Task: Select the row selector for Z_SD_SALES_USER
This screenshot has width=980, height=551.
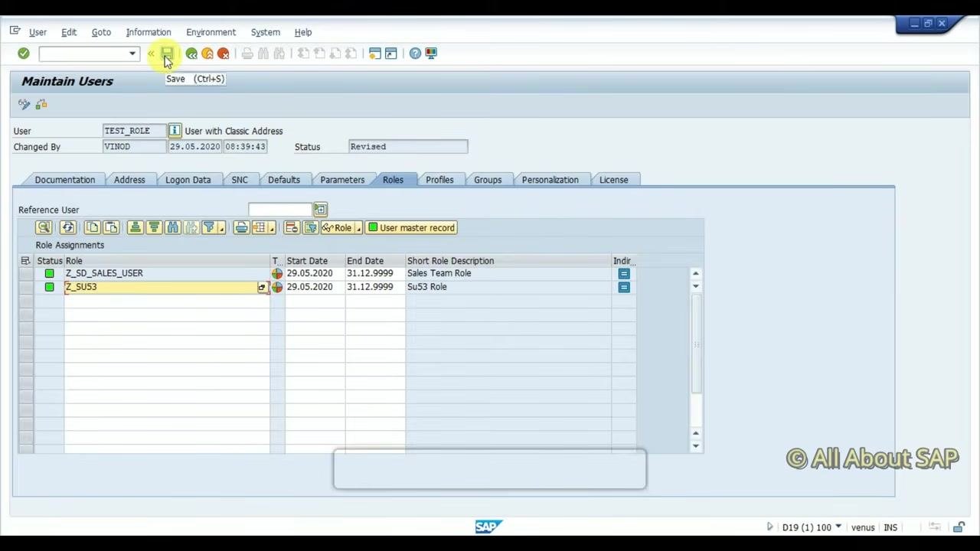Action: point(26,273)
